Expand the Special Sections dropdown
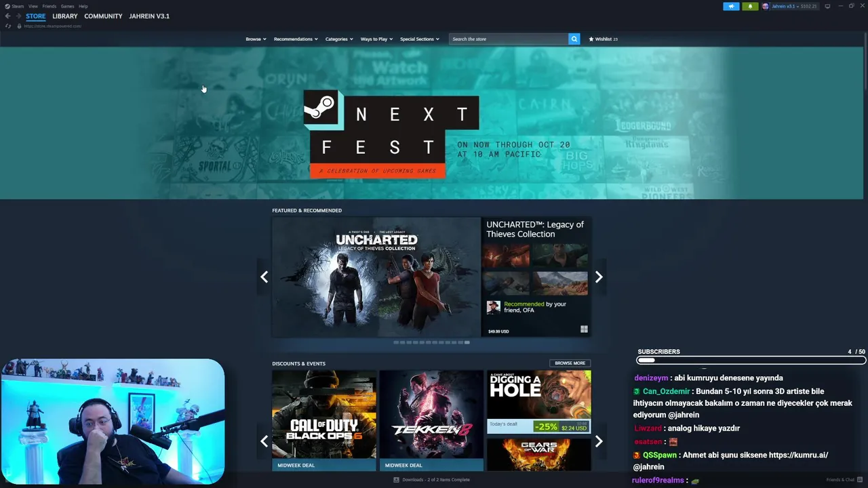The image size is (868, 488). (x=420, y=39)
